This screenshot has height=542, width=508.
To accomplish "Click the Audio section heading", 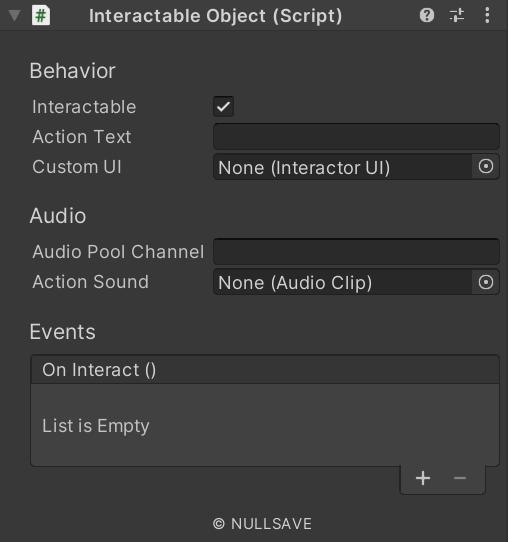I will click(x=58, y=216).
